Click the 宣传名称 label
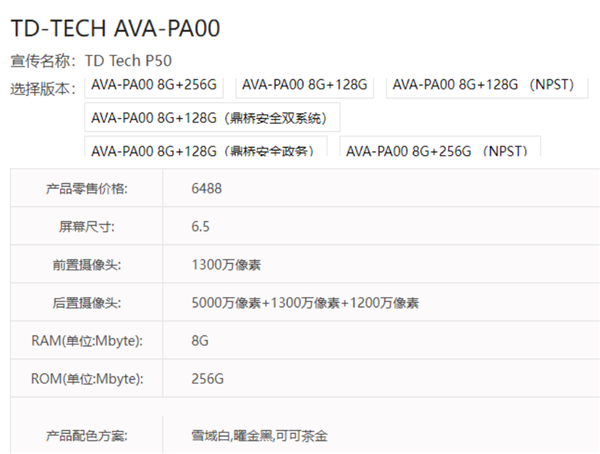The image size is (600, 454). click(x=43, y=61)
